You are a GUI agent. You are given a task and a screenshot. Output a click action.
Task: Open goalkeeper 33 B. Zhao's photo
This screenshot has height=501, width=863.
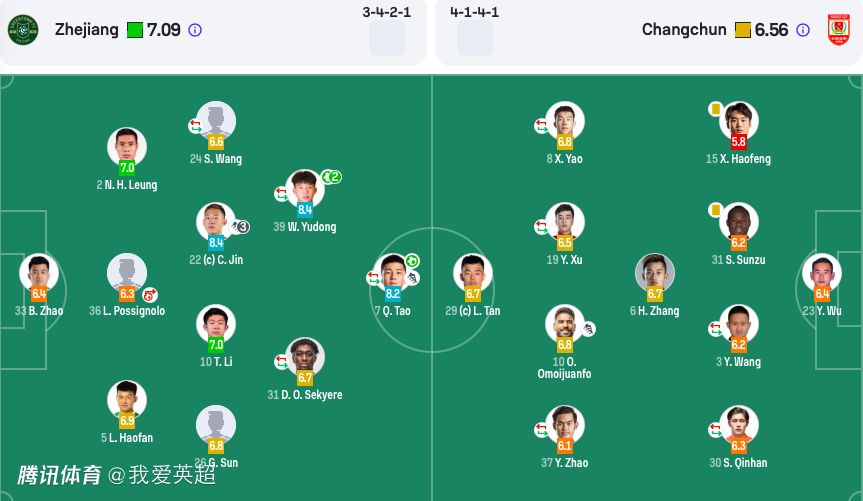click(39, 273)
